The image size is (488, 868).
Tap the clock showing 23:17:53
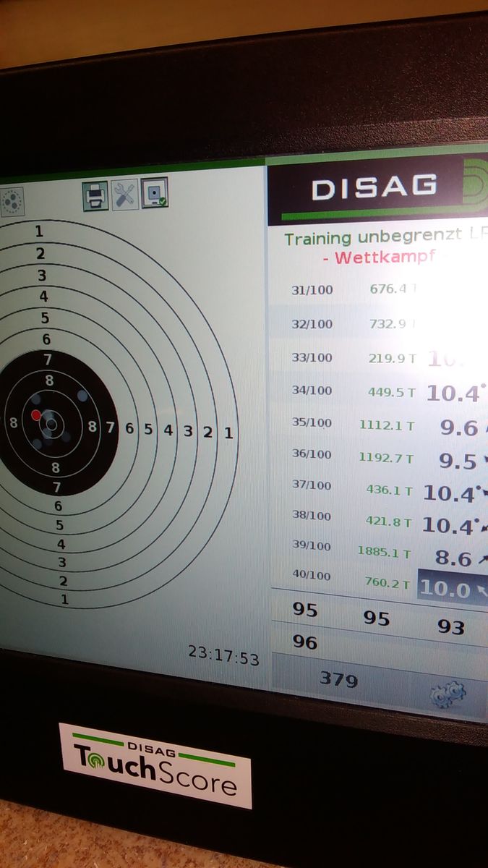click(x=223, y=655)
